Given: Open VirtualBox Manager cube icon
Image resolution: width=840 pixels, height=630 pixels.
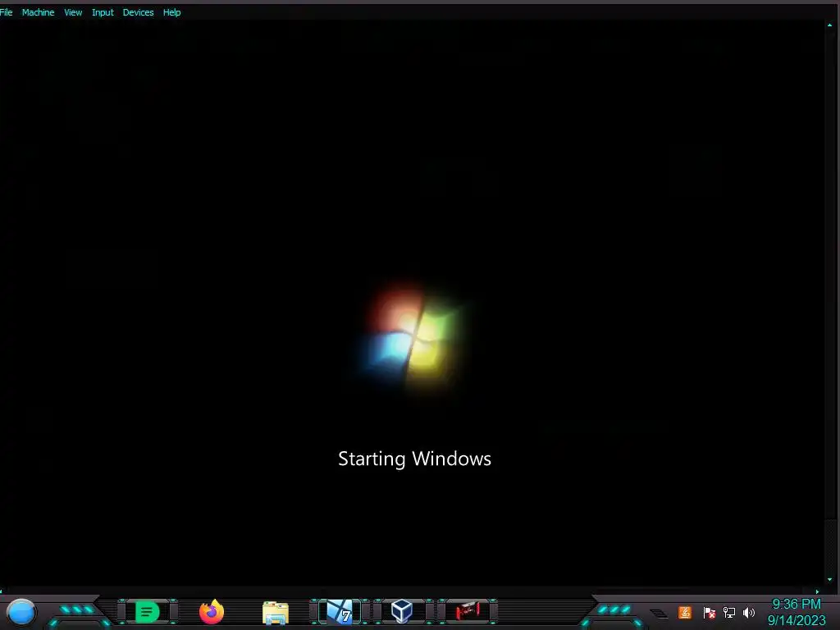Looking at the screenshot, I should (402, 612).
